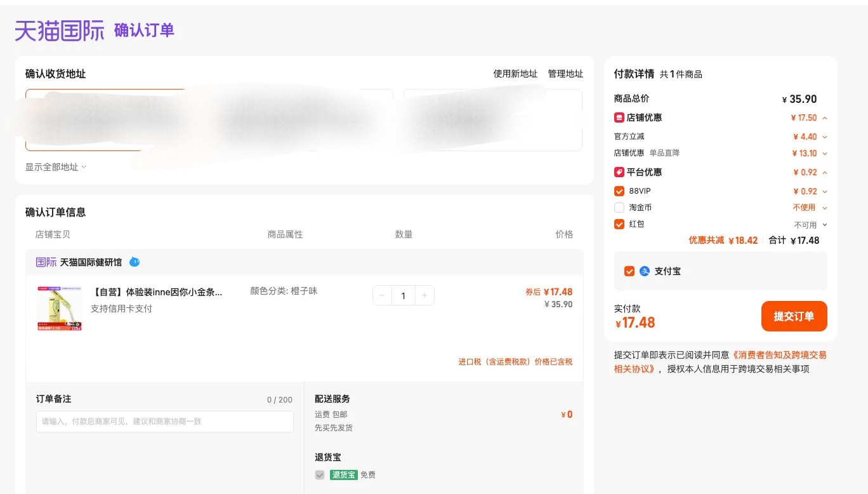The height and width of the screenshot is (494, 868).
Task: Open the 红包 不可用 dropdown
Action: [x=824, y=225]
